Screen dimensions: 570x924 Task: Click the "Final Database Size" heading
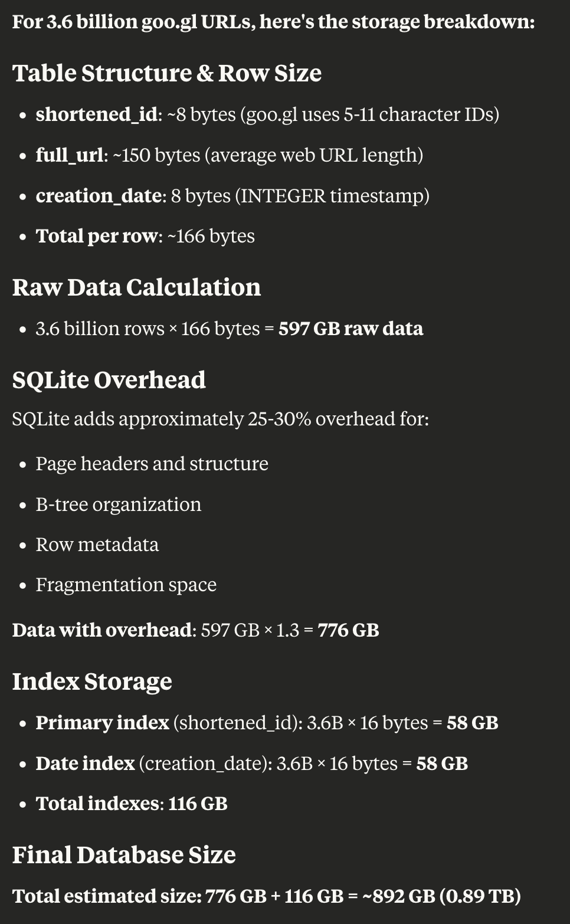click(124, 856)
